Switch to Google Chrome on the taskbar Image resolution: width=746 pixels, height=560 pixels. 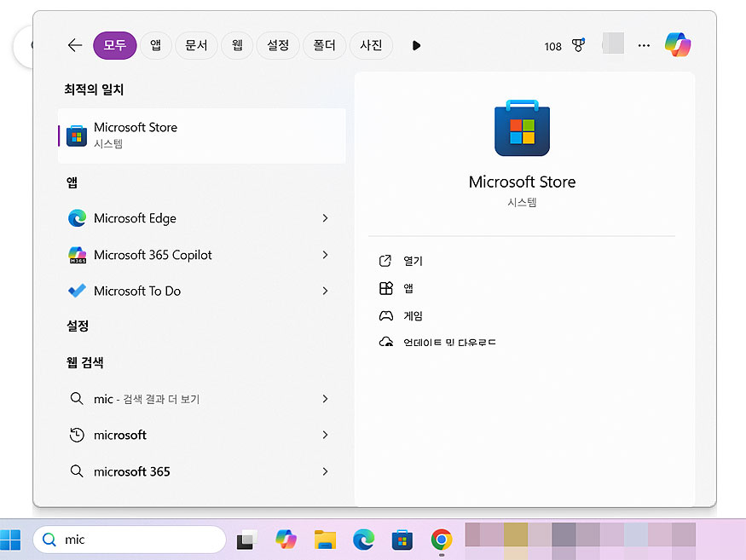pyautogui.click(x=442, y=540)
